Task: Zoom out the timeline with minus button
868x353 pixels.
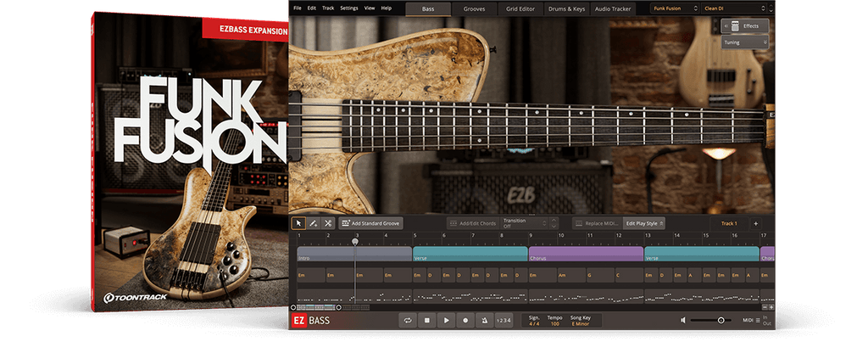Action: 765,307
